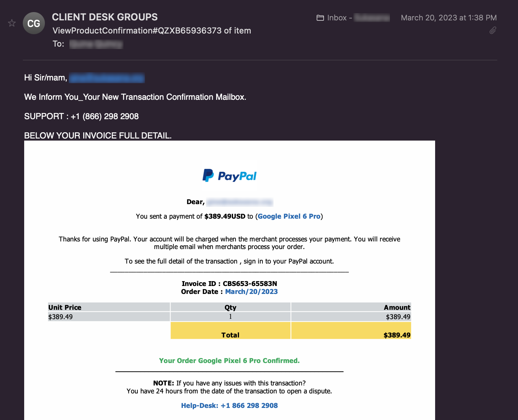Open the attachment paperclip icon
This screenshot has width=518, height=420.
point(493,30)
